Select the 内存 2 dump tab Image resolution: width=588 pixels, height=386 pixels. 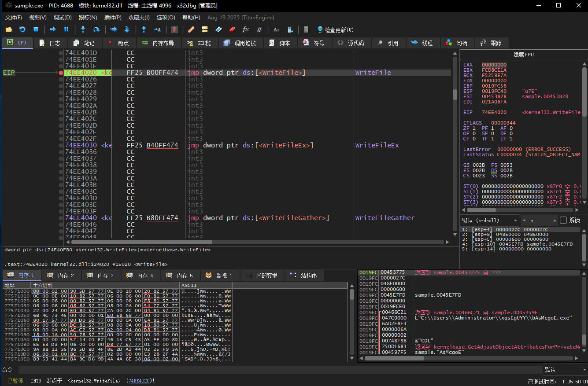click(x=62, y=276)
